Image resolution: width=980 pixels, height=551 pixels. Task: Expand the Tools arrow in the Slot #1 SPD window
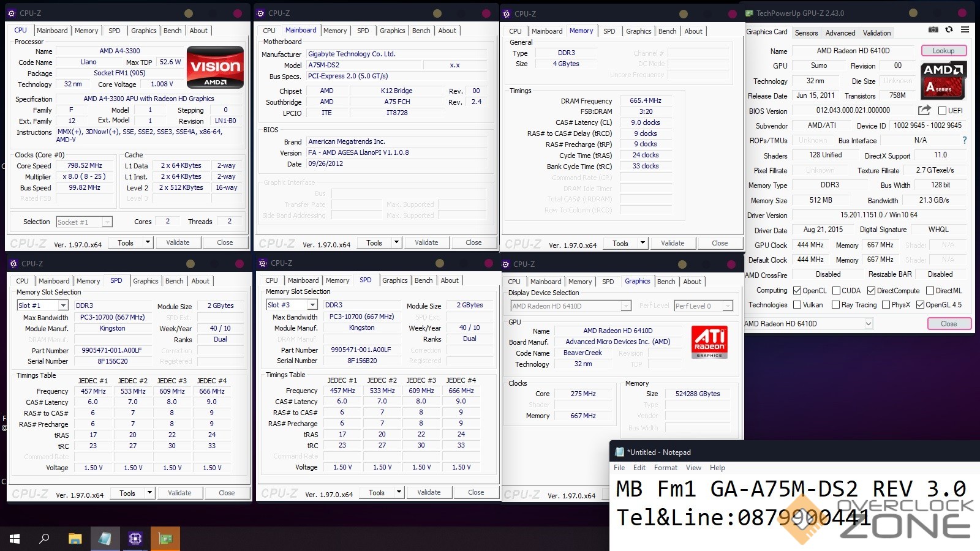tap(149, 493)
